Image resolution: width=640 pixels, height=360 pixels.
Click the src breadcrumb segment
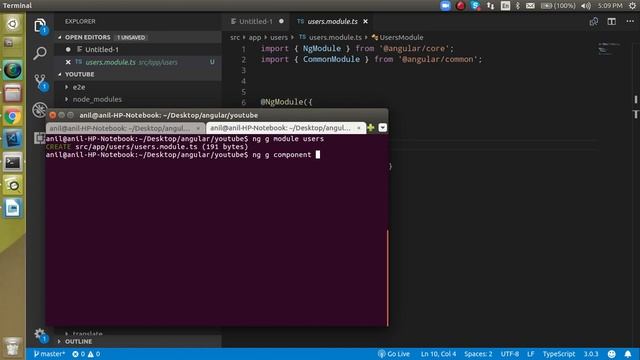click(x=235, y=37)
